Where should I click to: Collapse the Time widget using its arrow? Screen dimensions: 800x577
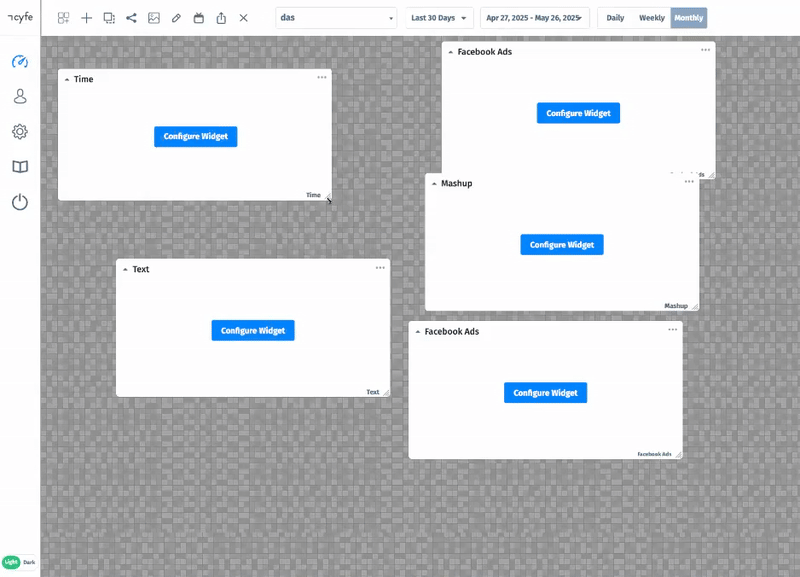(67, 80)
